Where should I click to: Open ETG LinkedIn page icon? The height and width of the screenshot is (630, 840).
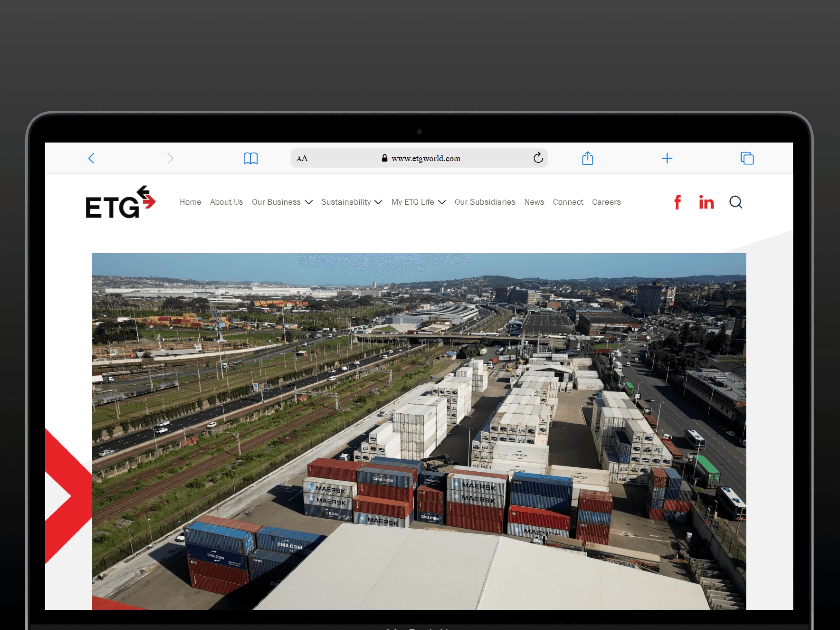[x=706, y=202]
